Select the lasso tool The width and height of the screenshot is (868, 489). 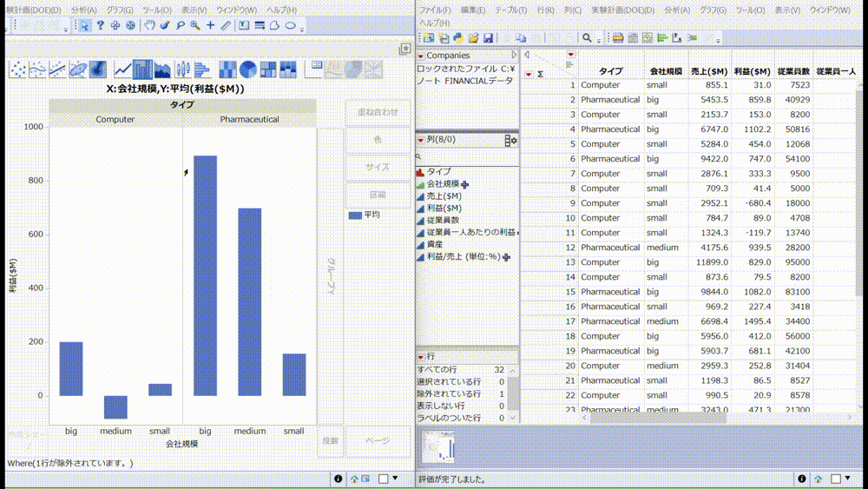(180, 25)
